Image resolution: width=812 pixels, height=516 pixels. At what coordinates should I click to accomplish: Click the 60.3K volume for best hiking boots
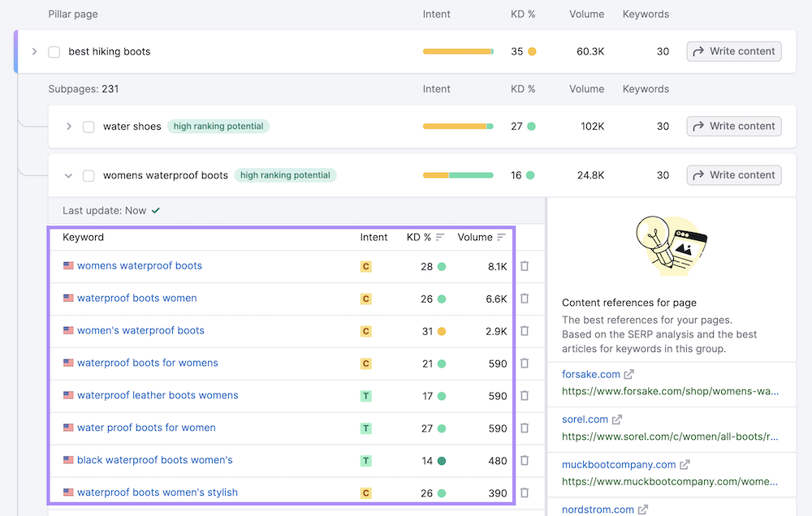(x=590, y=51)
